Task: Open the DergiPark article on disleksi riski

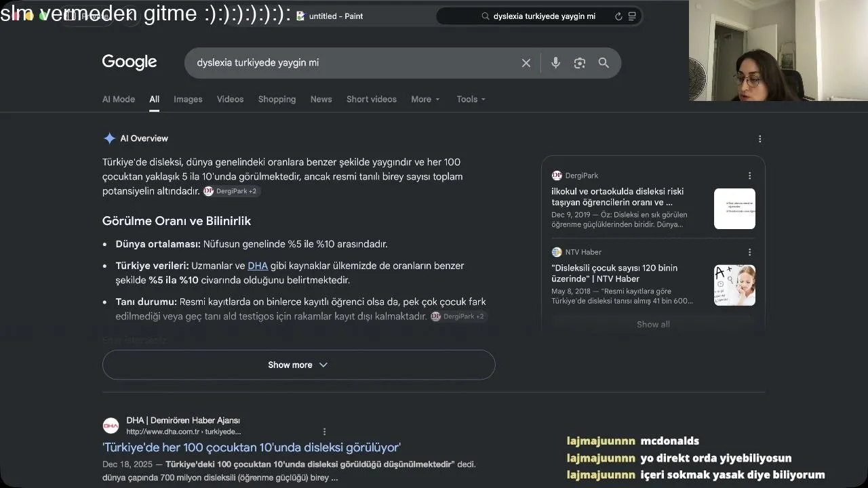Action: tap(618, 197)
